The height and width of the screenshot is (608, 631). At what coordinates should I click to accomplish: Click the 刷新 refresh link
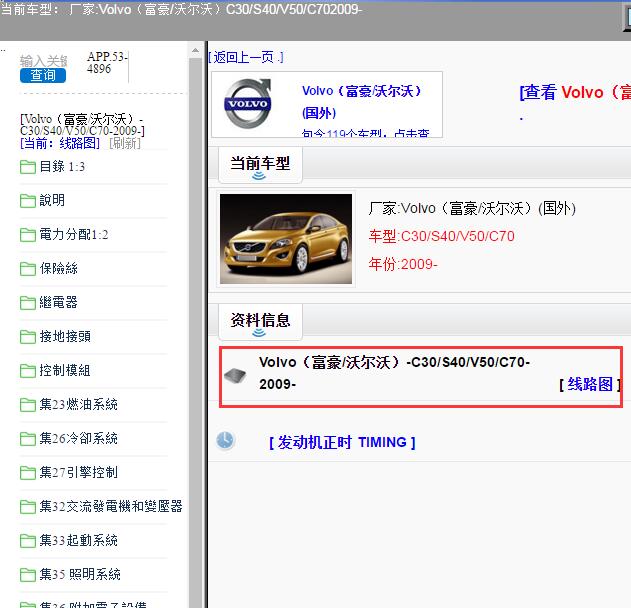tap(125, 143)
